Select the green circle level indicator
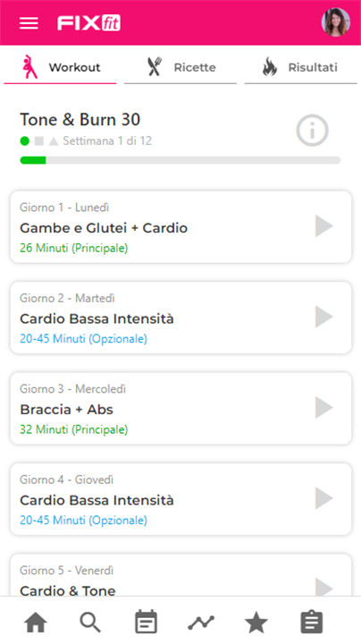The image size is (361, 644). tap(25, 141)
